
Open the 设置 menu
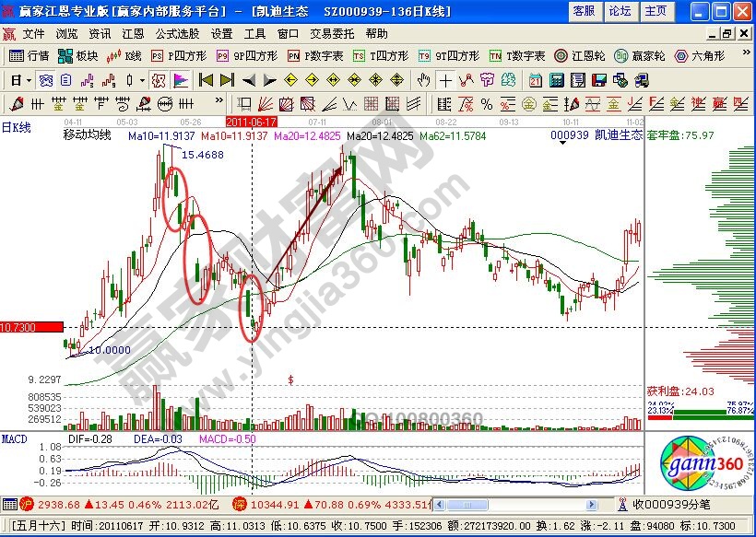221,33
